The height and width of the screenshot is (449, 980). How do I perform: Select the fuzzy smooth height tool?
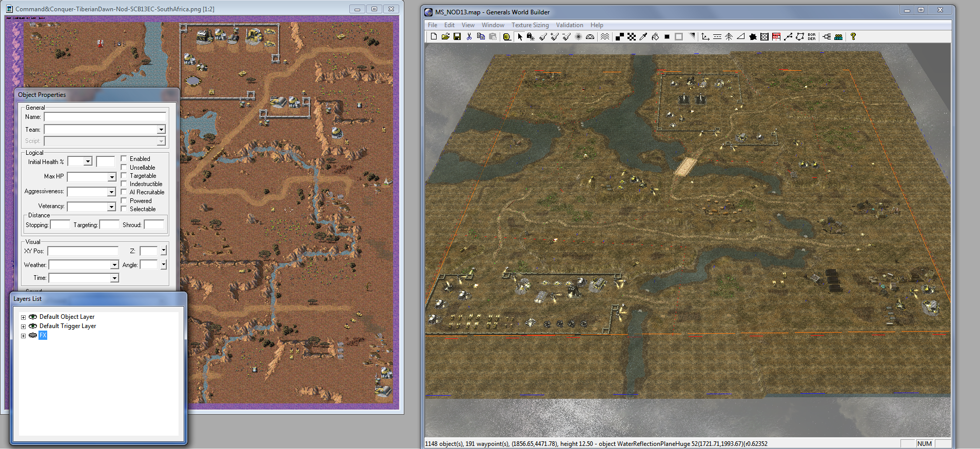point(578,36)
